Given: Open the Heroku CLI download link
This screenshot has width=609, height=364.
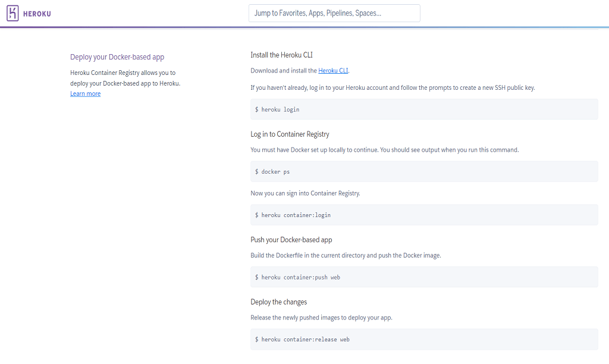Looking at the screenshot, I should 333,71.
